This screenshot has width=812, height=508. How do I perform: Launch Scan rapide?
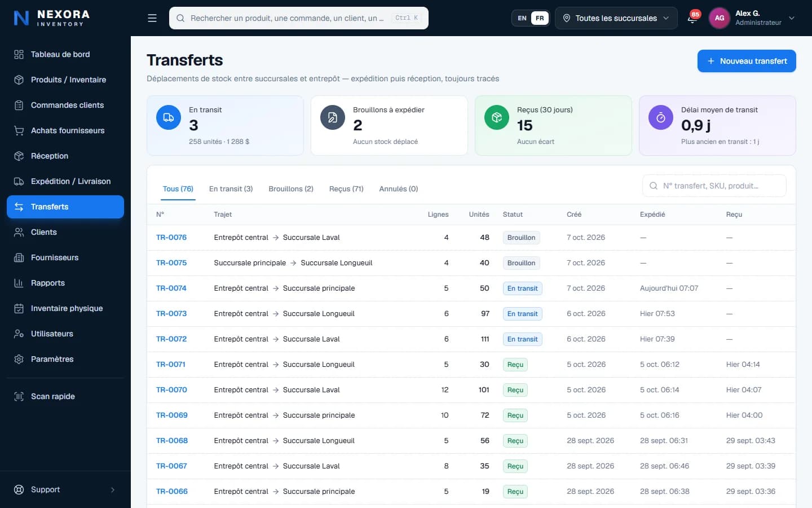(65, 396)
